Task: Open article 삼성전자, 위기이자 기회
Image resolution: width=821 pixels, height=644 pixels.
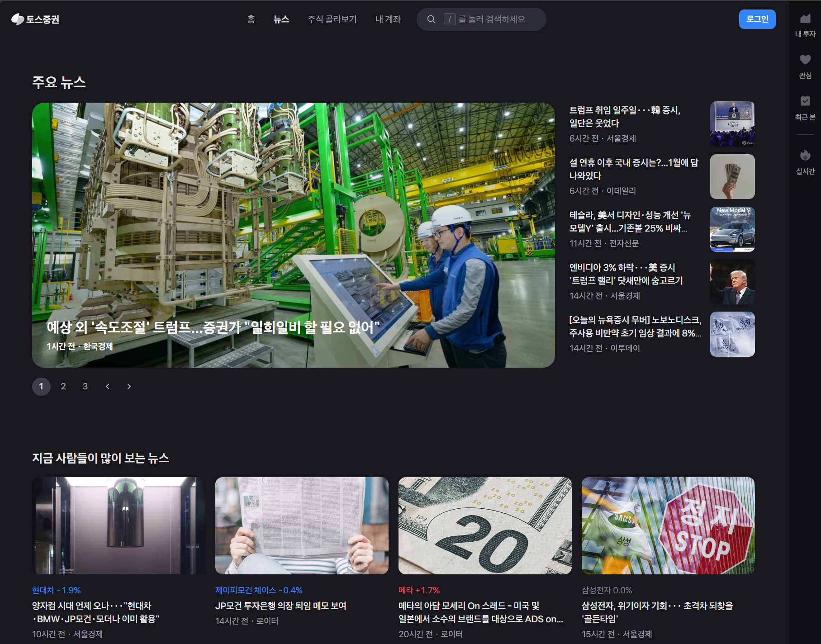Action: pos(657,612)
